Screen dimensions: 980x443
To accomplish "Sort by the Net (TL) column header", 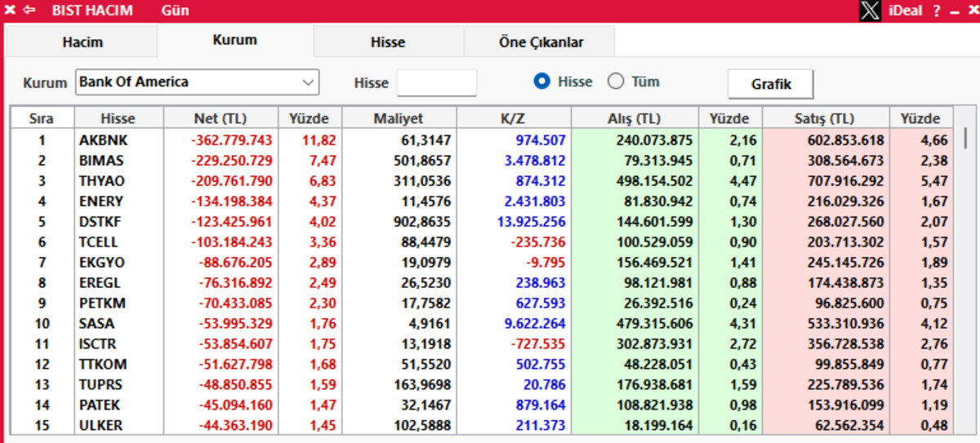I will (220, 118).
